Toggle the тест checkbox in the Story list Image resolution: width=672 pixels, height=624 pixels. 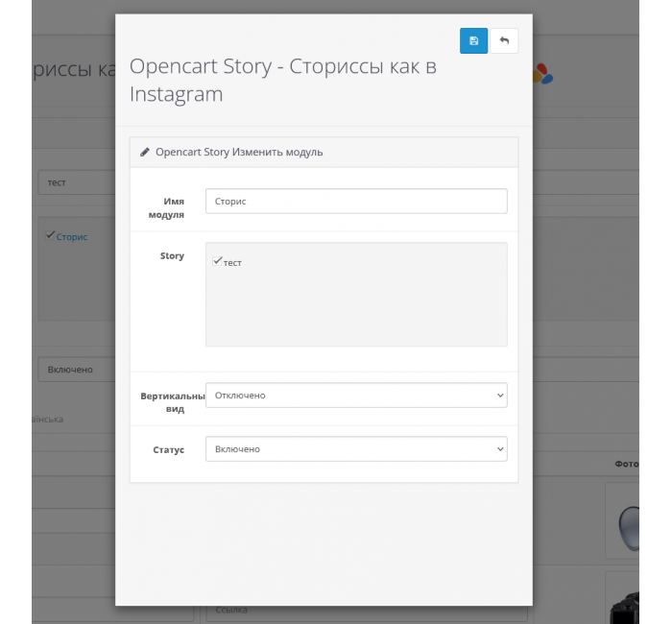tap(217, 261)
